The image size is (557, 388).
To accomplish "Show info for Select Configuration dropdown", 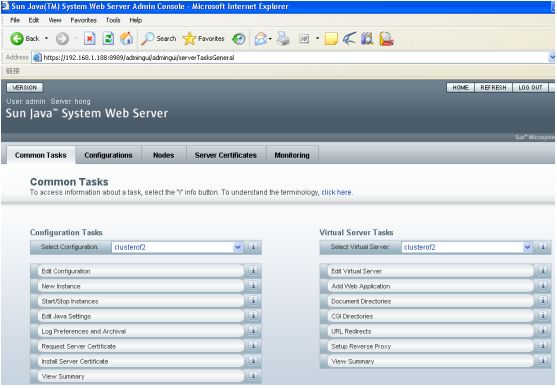I will coord(253,247).
